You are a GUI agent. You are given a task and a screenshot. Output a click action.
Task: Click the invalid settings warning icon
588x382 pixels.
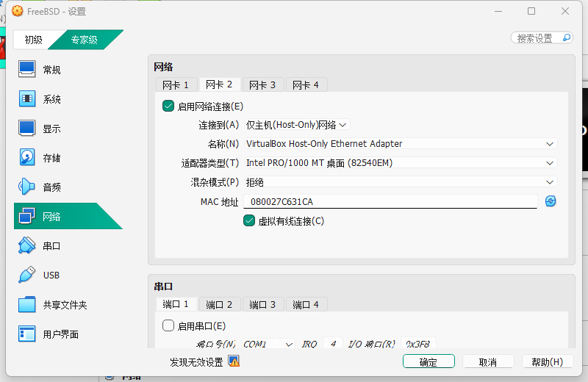(x=234, y=361)
